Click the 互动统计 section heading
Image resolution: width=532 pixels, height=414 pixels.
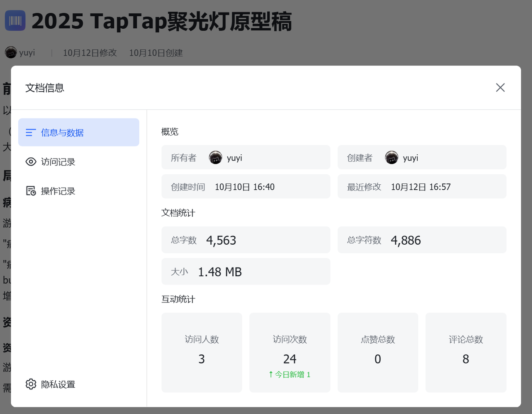[178, 299]
